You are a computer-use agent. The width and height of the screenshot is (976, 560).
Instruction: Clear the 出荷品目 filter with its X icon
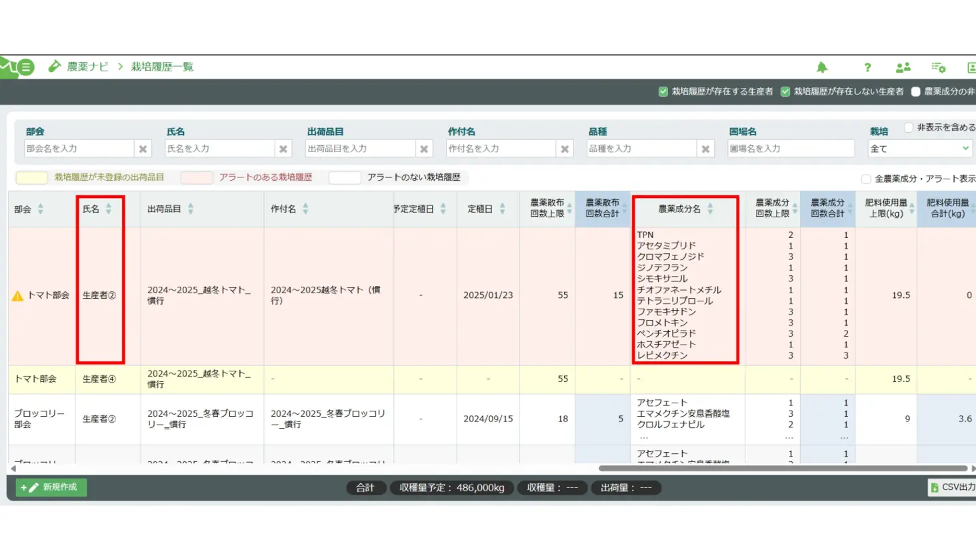pos(424,149)
